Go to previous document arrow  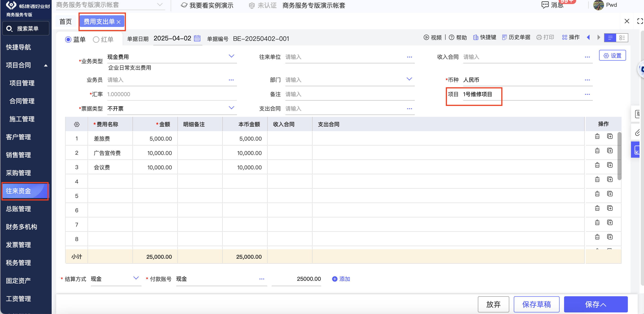pyautogui.click(x=588, y=38)
